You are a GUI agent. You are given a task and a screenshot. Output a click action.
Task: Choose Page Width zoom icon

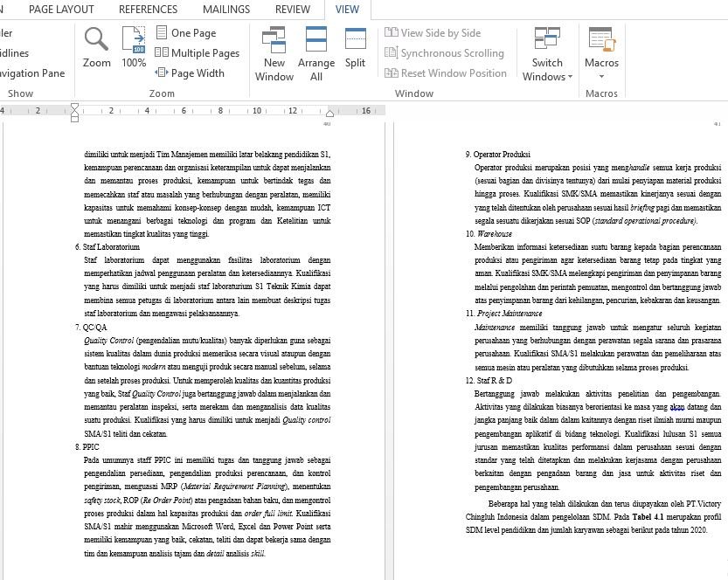(162, 72)
